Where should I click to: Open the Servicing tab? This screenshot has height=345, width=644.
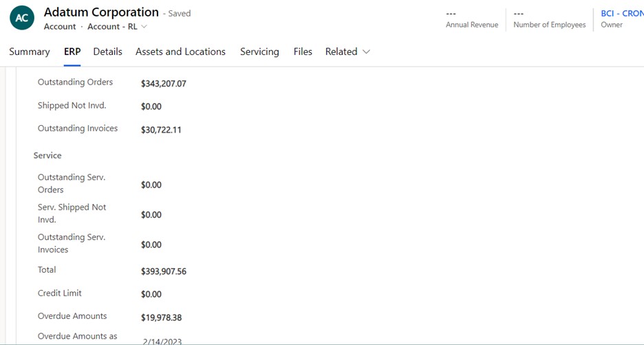pos(259,52)
